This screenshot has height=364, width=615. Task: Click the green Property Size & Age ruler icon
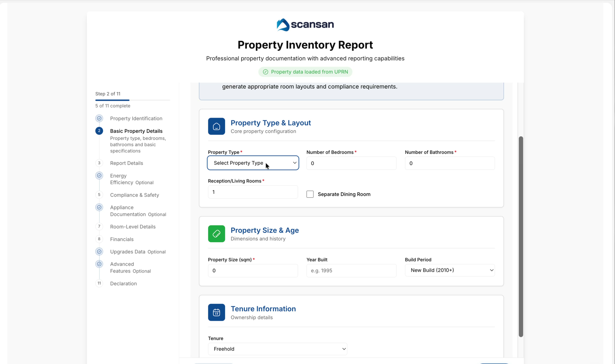216,234
